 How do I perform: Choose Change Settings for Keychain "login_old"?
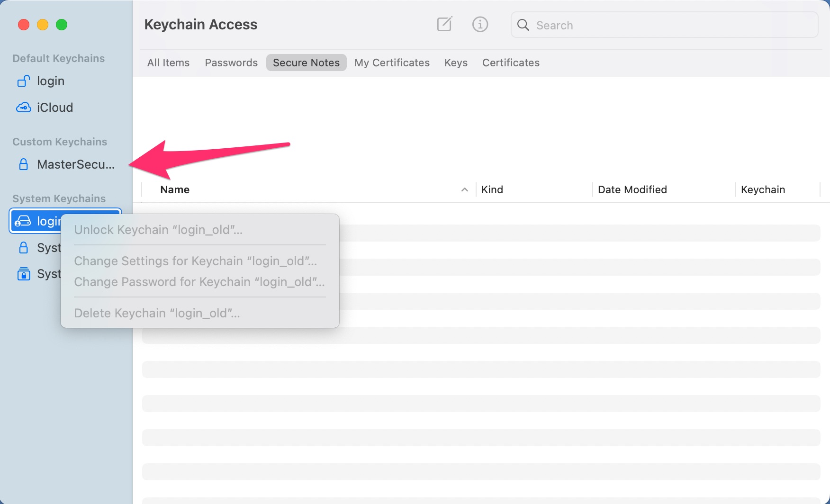pos(196,261)
